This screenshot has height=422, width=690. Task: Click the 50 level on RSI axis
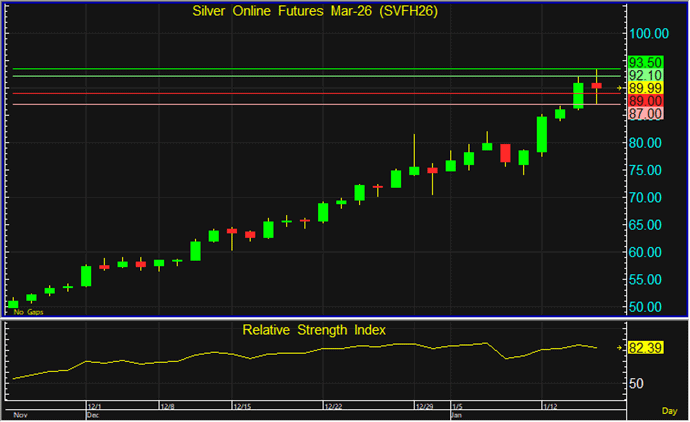[637, 383]
